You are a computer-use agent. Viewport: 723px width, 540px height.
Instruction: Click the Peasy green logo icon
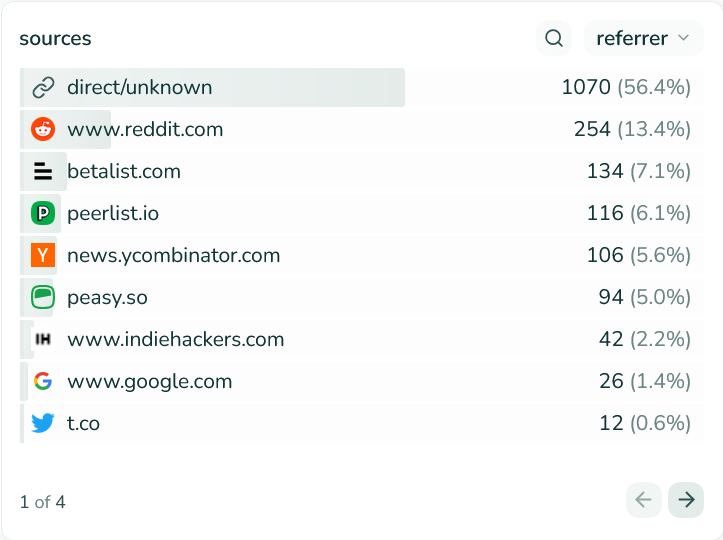click(43, 298)
